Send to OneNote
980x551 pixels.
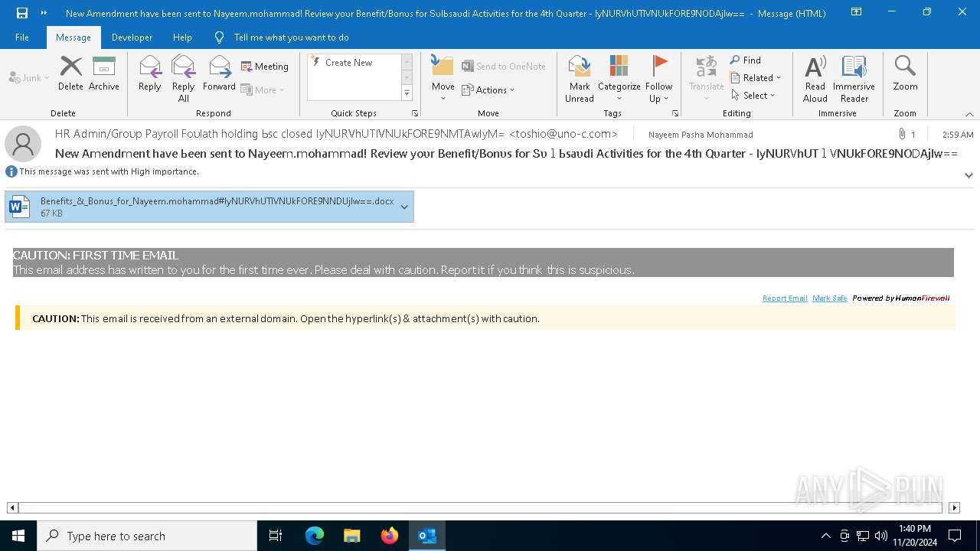(x=504, y=67)
